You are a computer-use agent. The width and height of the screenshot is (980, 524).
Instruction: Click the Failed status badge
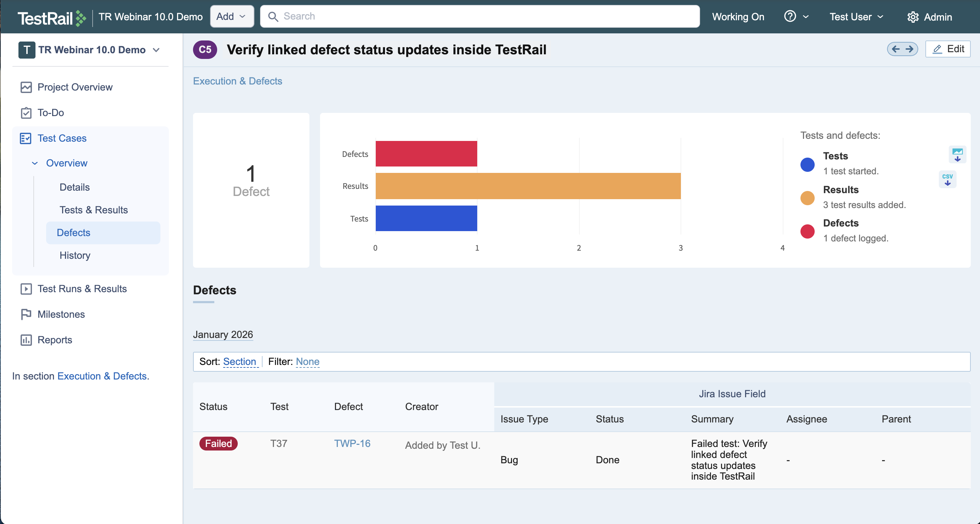218,444
